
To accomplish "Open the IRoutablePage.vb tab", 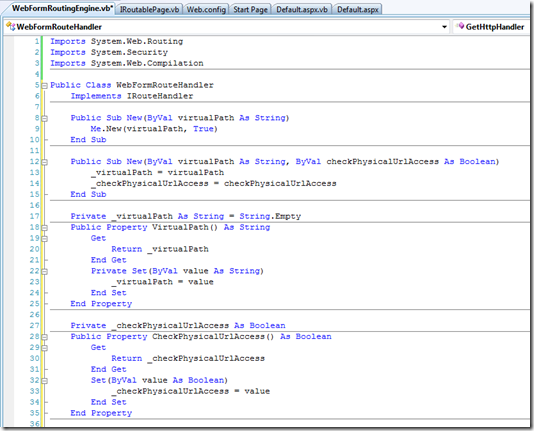I will [150, 10].
